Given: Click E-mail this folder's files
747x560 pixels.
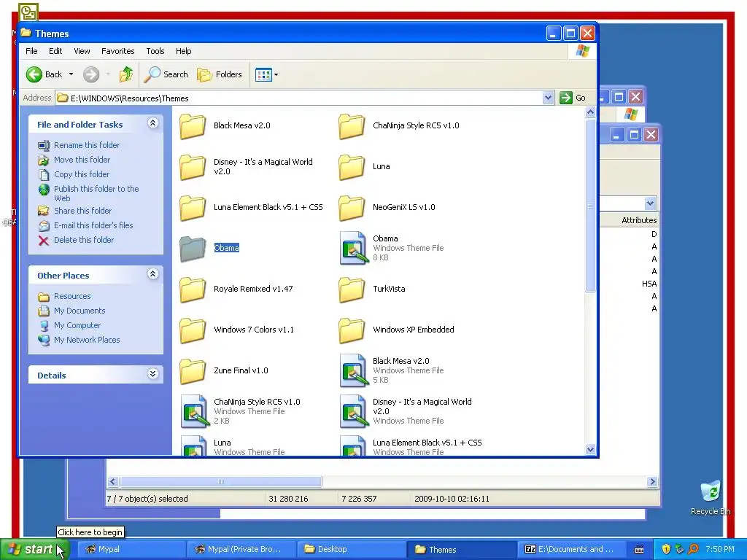Looking at the screenshot, I should coord(93,225).
